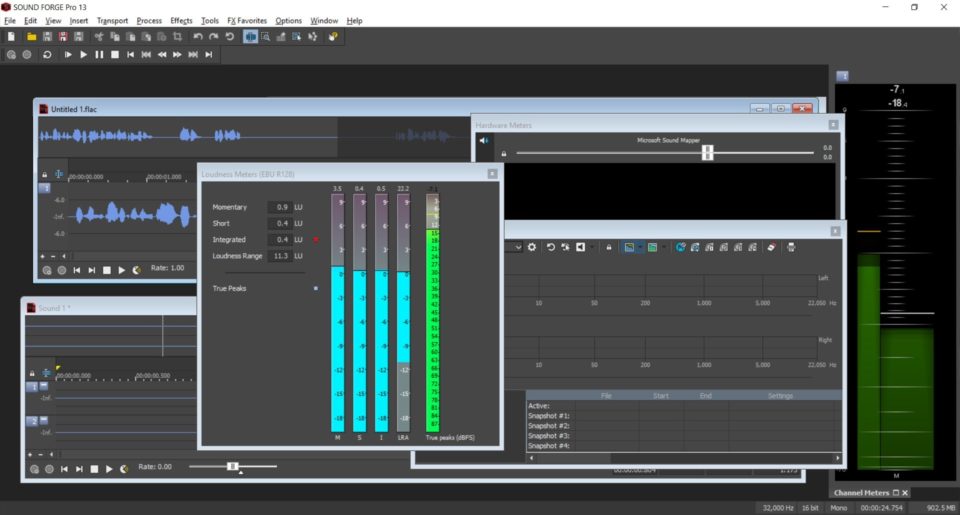
Task: Open a file with the yellow folder icon
Action: point(31,37)
